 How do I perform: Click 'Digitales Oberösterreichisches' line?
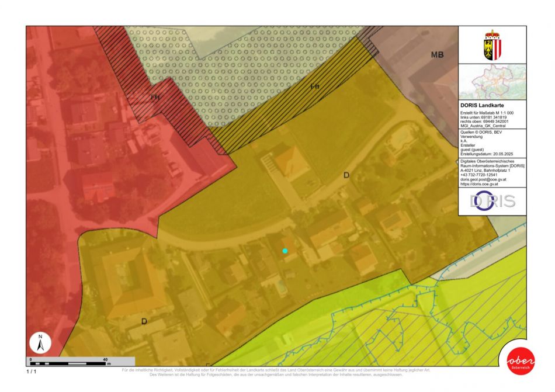click(487, 161)
